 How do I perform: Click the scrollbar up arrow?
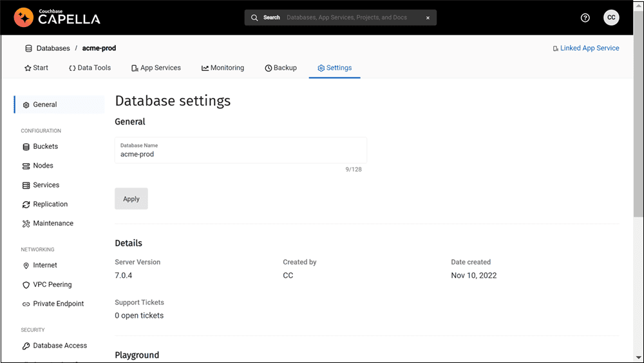(638, 5)
